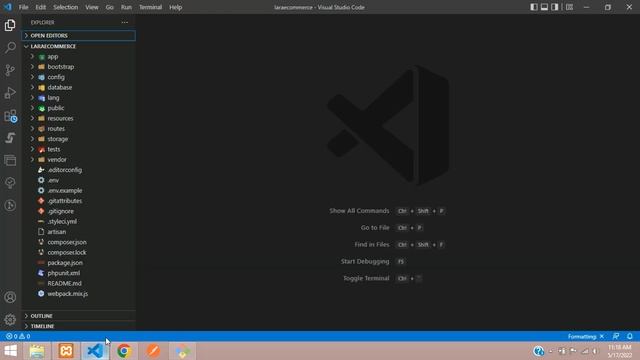The width and height of the screenshot is (640, 360).
Task: Toggle the secondary side bar layout icon
Action: (x=555, y=7)
